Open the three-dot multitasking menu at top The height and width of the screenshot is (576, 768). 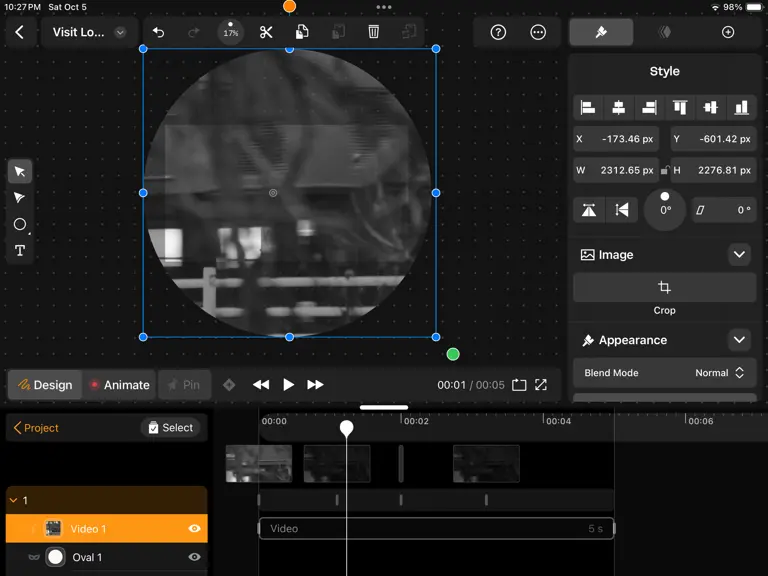pos(384,7)
